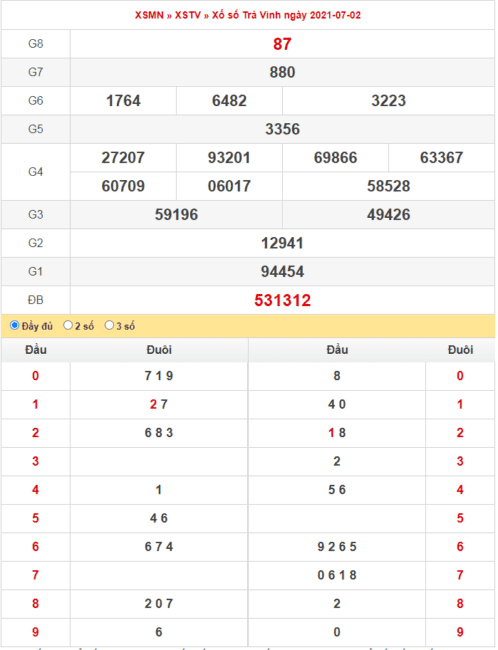Click the G2 number 12941
The height and width of the screenshot is (650, 498).
coord(282,243)
